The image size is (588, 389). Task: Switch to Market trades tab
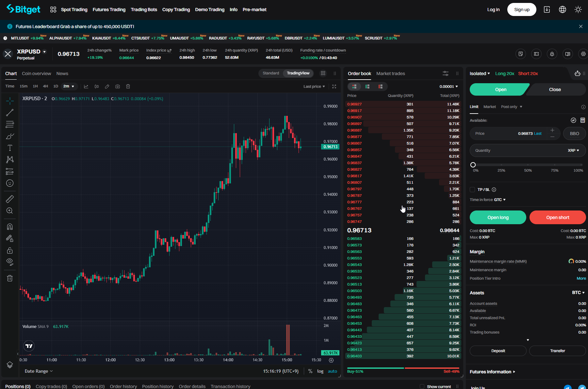click(390, 73)
